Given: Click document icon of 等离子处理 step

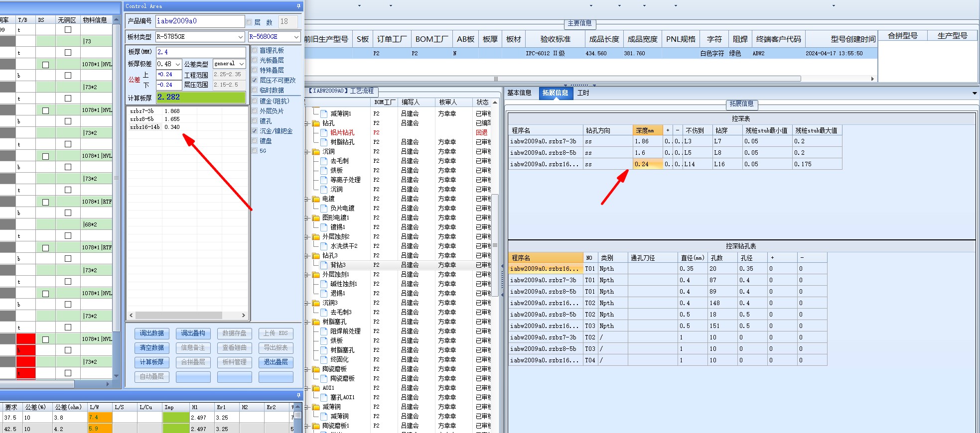Looking at the screenshot, I should (x=324, y=180).
